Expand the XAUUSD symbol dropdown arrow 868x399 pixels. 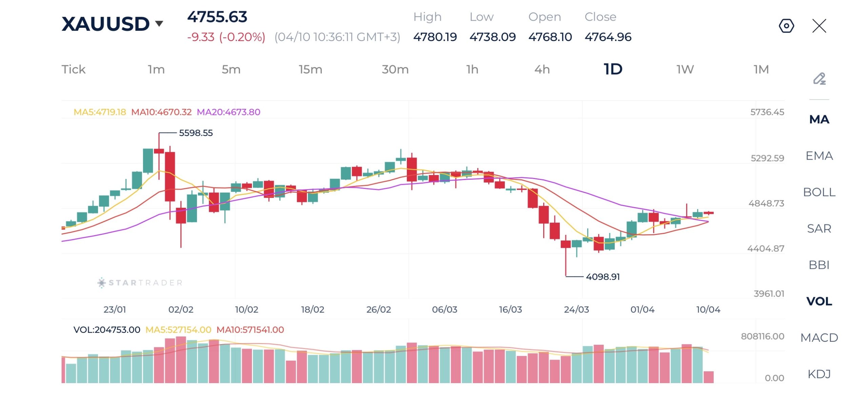(x=159, y=24)
